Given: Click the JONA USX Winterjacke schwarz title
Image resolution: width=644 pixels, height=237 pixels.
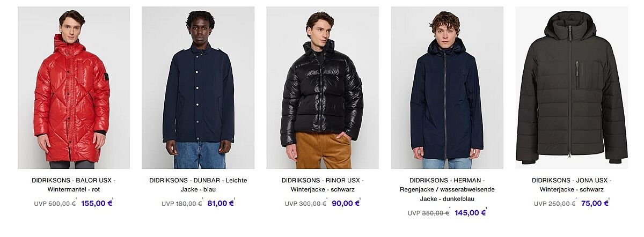Looking at the screenshot, I should point(572,185).
